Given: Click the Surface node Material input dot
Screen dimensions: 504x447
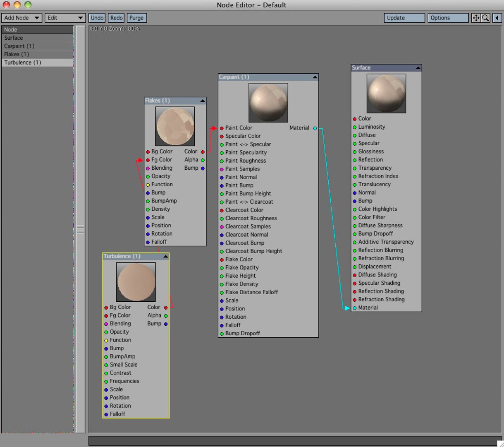Looking at the screenshot, I should pyautogui.click(x=354, y=308).
